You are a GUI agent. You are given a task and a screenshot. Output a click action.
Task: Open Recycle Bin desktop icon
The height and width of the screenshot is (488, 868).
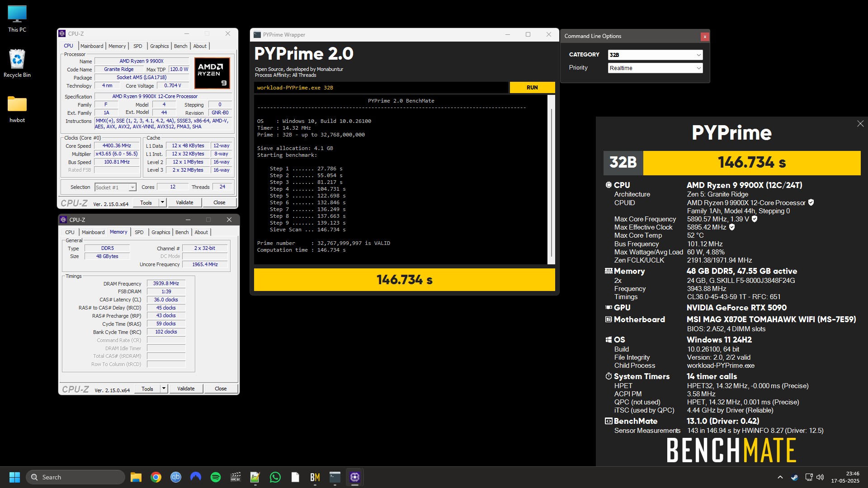(17, 63)
